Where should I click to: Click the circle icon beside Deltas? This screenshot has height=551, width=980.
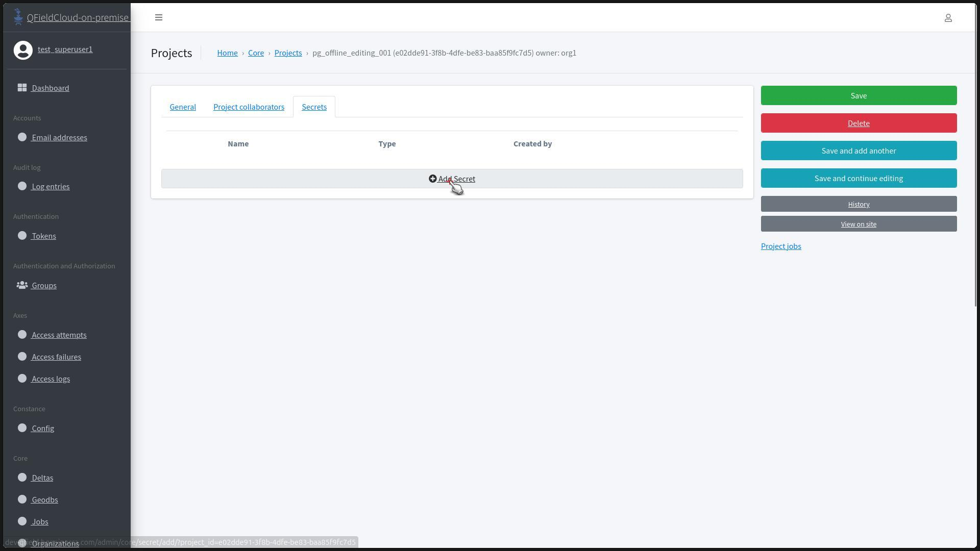tap(22, 478)
